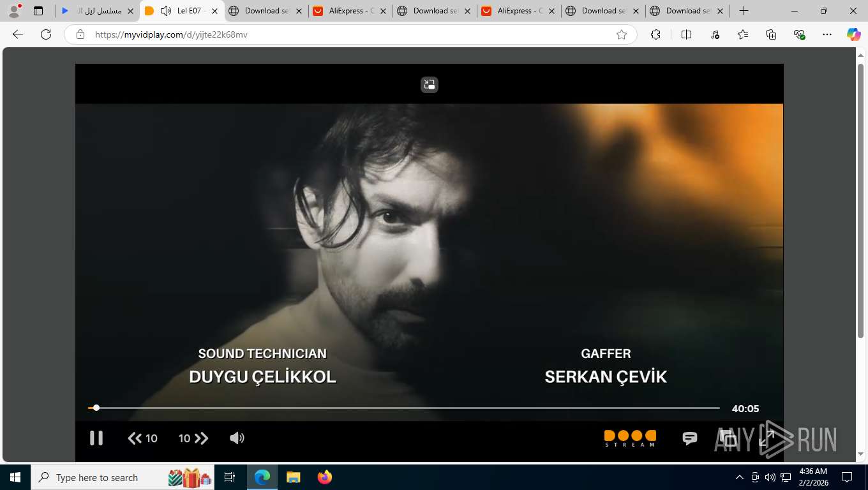Open the Copilot sidebar
The width and height of the screenshot is (868, 490).
[x=854, y=34]
